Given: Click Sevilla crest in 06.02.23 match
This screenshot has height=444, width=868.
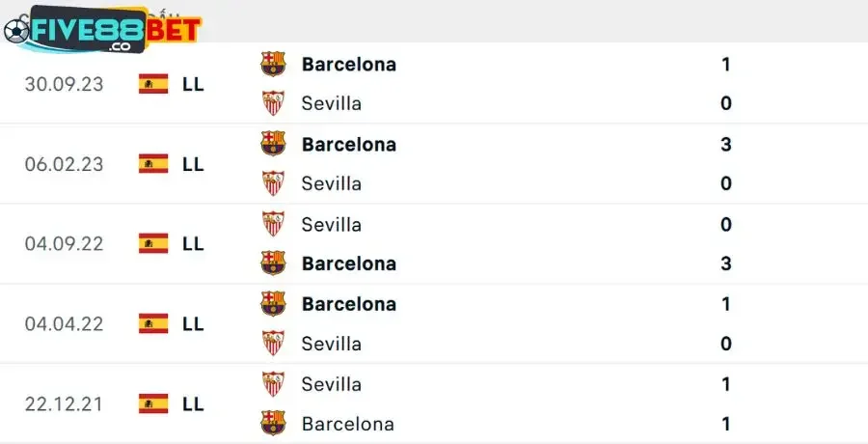Looking at the screenshot, I should tap(274, 183).
